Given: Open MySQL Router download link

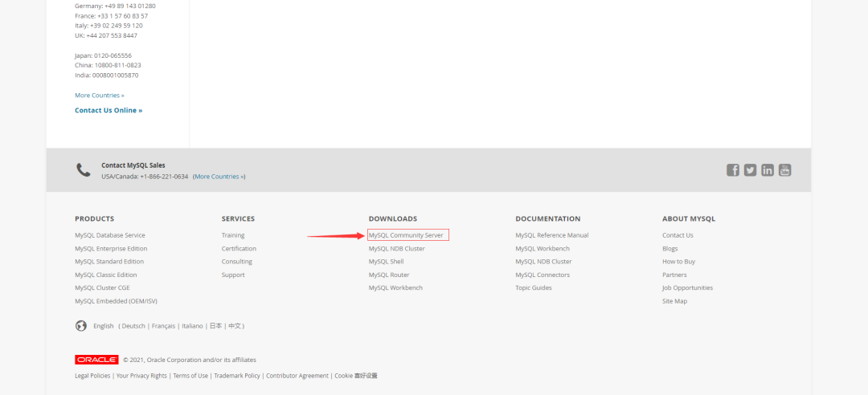Looking at the screenshot, I should [x=389, y=275].
